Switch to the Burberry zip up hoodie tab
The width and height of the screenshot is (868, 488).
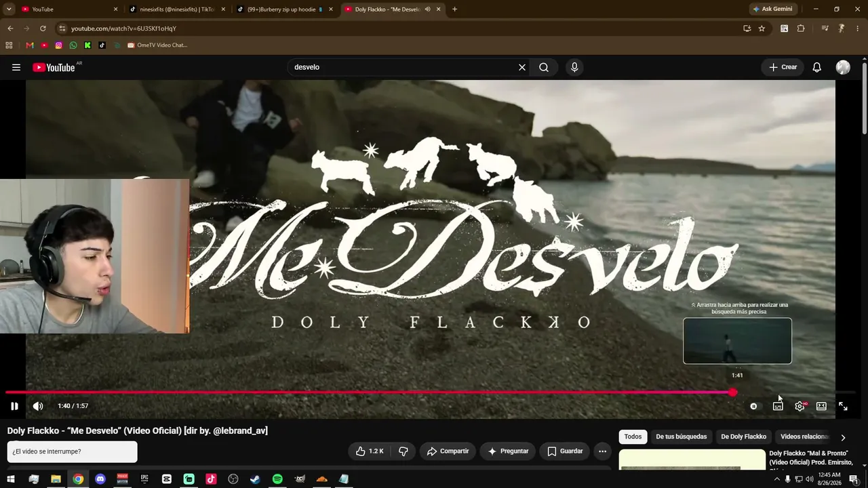(285, 9)
